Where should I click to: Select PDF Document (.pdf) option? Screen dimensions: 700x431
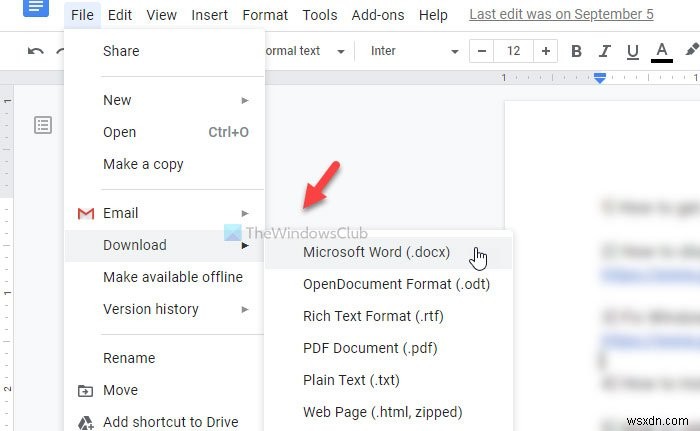(370, 348)
